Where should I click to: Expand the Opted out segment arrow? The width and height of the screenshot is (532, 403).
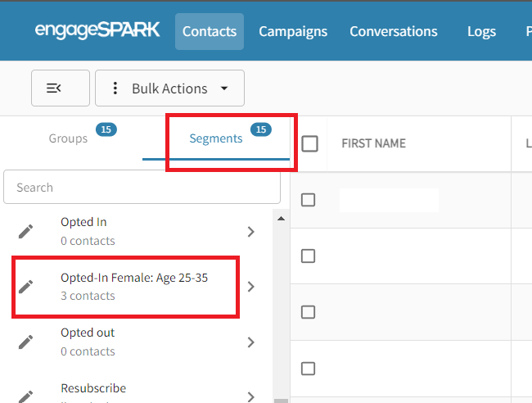[x=251, y=342]
